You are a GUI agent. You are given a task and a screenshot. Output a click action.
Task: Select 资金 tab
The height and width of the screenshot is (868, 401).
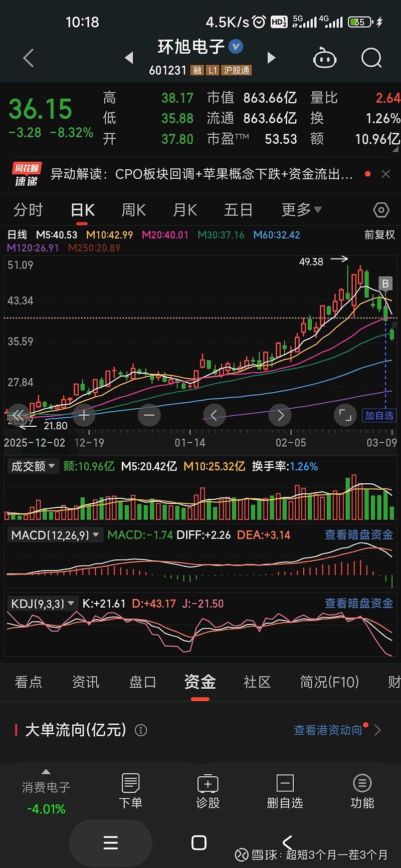tap(200, 682)
